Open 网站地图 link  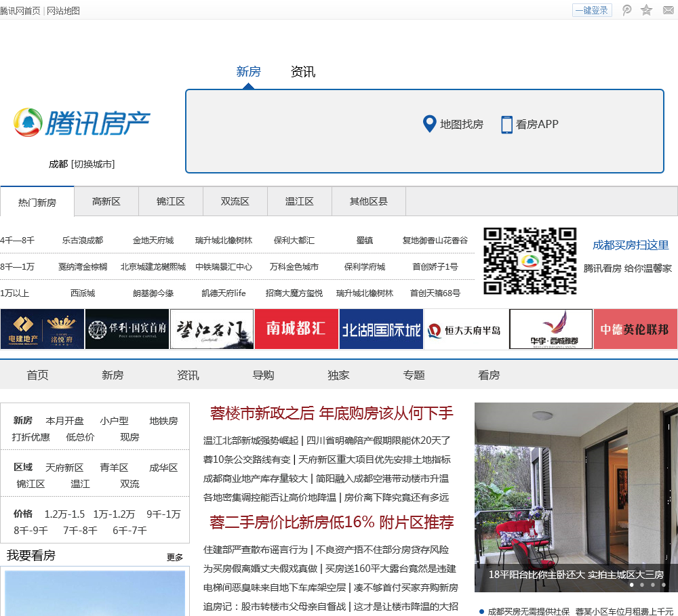tap(63, 11)
